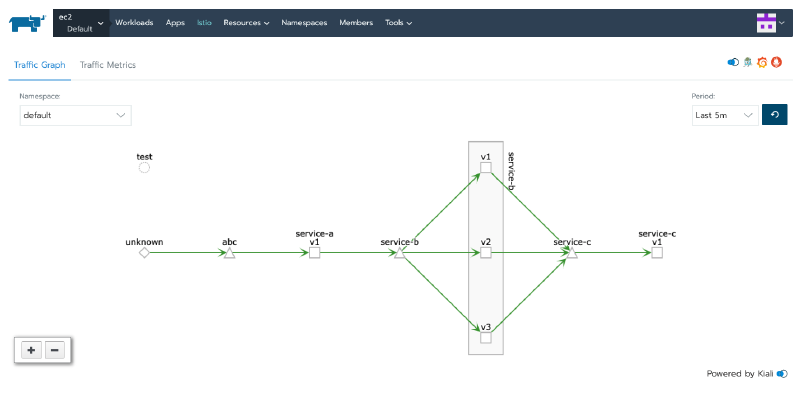Select the unknown diamond node
Viewport: 800px width, 404px height.
pos(144,252)
